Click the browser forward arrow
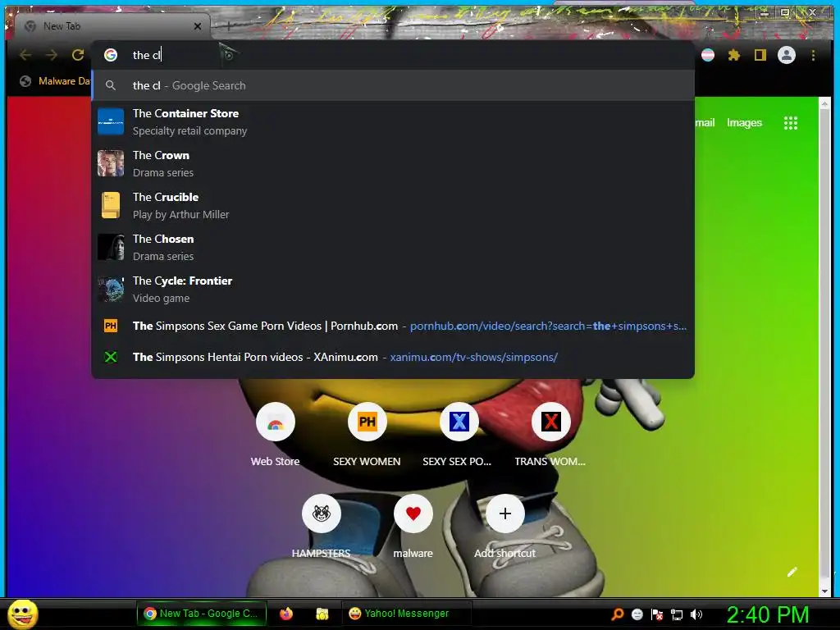Viewport: 840px width, 630px height. 52,55
